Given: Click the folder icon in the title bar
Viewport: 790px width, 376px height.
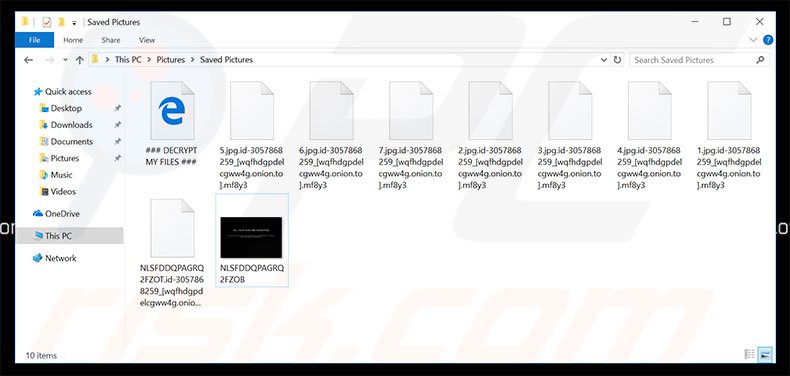Looking at the screenshot, I should 25,22.
